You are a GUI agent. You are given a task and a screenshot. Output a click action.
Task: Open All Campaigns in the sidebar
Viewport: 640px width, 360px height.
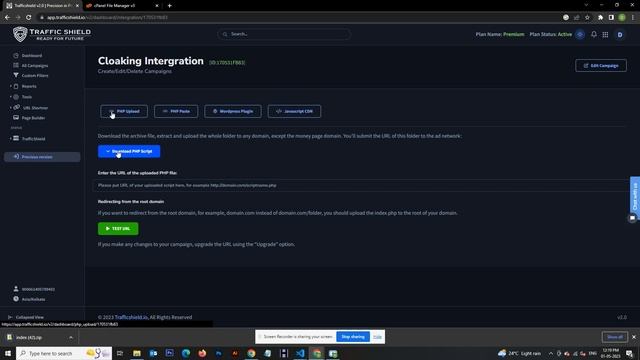click(35, 65)
